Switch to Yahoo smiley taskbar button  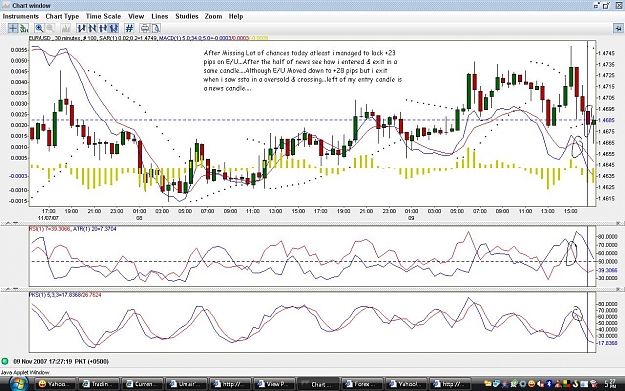pos(55,384)
